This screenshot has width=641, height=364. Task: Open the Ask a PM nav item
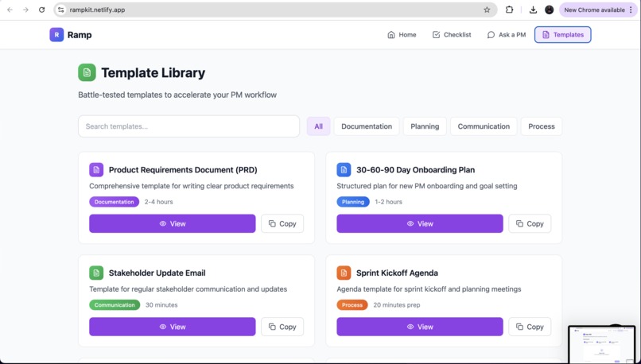click(x=506, y=35)
